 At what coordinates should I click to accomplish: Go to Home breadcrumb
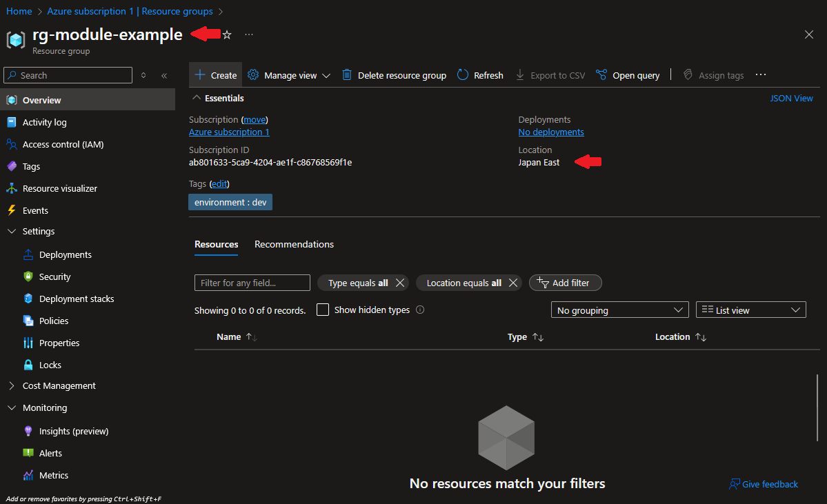click(x=19, y=11)
